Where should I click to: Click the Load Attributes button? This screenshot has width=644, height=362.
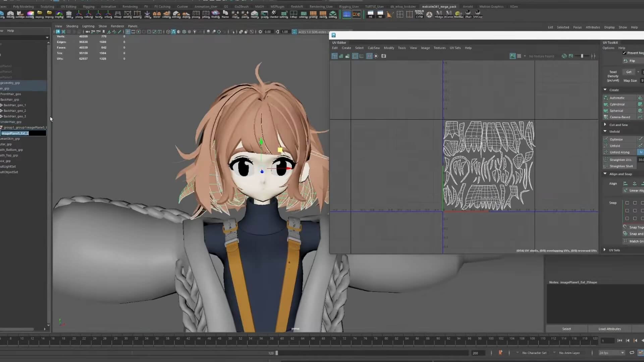pos(609,329)
